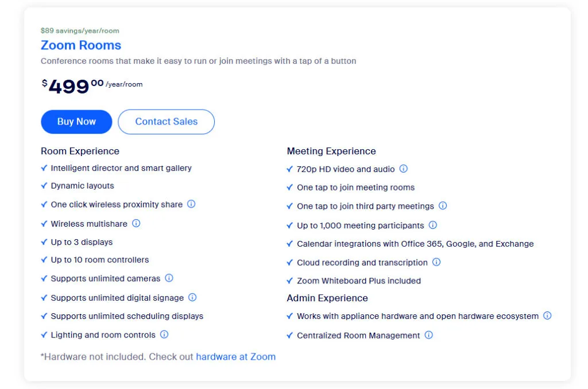The image size is (588, 389).
Task: Open the hardware at Zoom link
Action: click(x=235, y=356)
